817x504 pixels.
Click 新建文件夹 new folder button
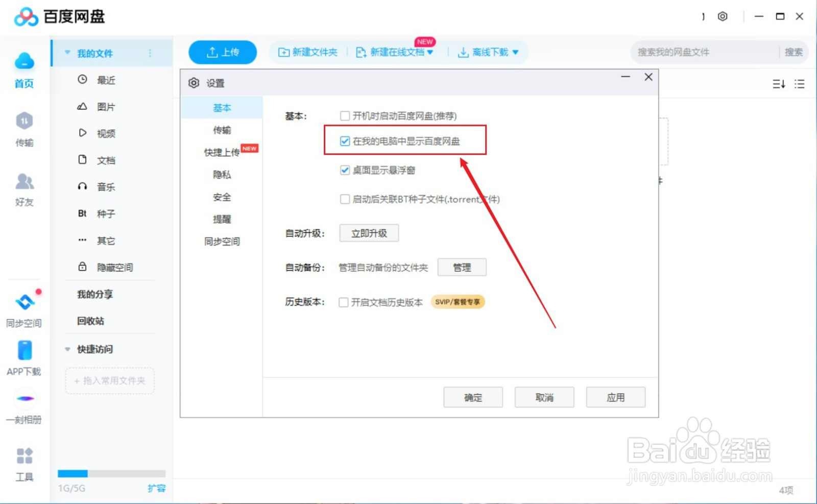tap(308, 52)
